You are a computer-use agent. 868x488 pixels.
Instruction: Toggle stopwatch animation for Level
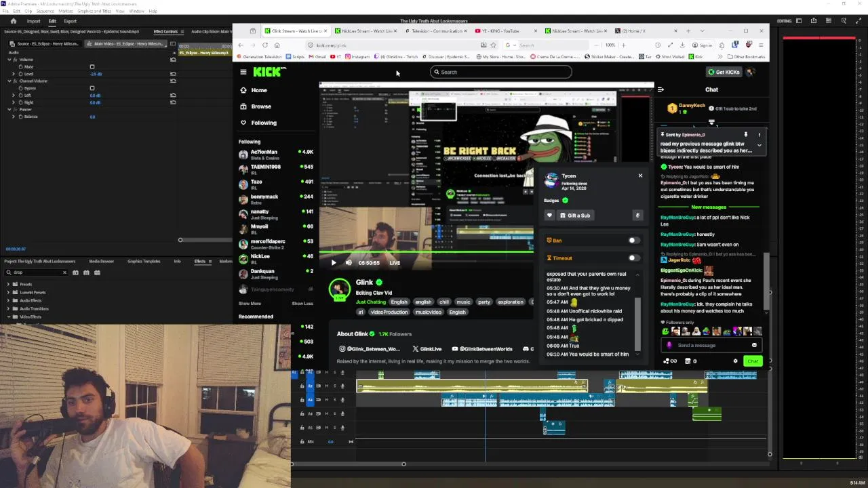(x=21, y=74)
